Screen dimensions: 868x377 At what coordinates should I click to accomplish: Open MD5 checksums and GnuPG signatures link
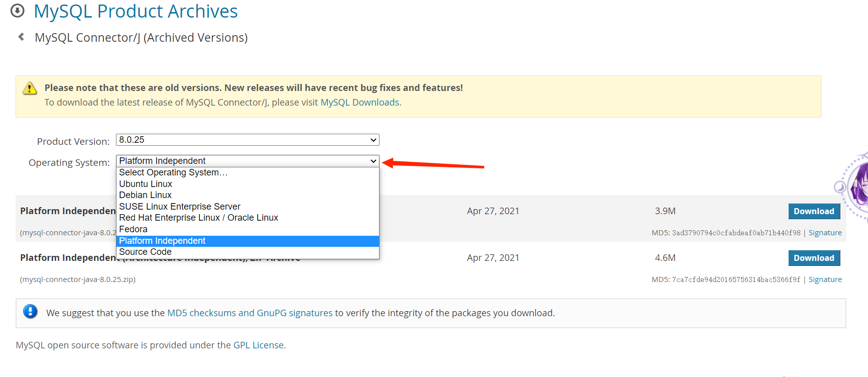point(250,313)
